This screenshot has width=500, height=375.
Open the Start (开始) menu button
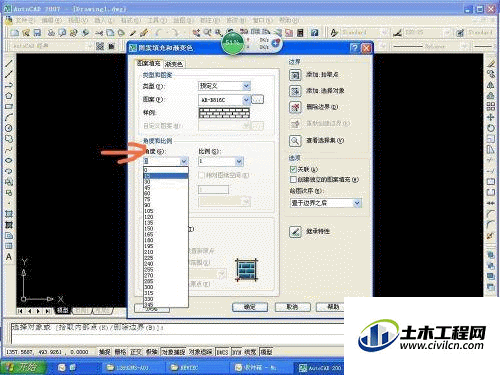point(23,367)
